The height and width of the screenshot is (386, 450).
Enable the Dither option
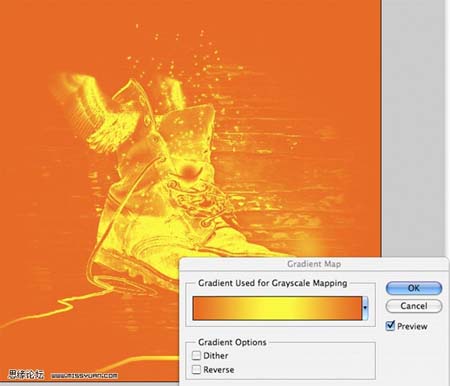coord(196,355)
